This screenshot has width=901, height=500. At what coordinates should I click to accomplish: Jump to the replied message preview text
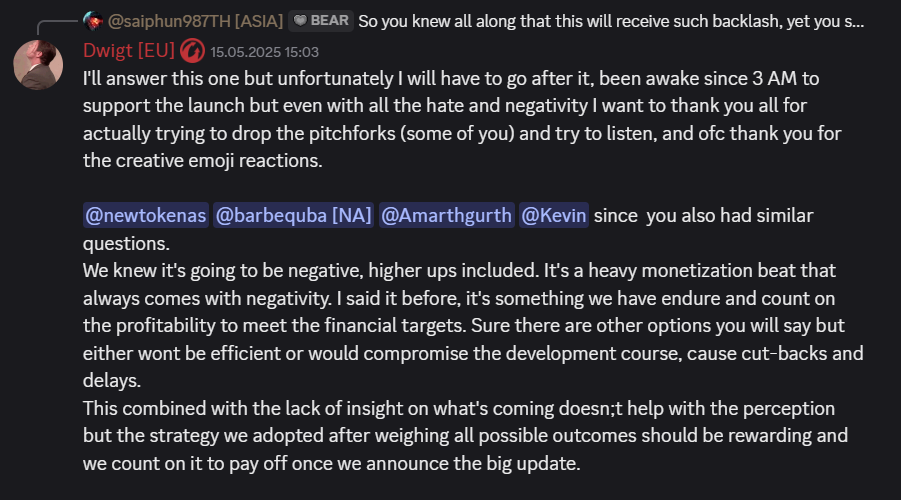(x=611, y=21)
